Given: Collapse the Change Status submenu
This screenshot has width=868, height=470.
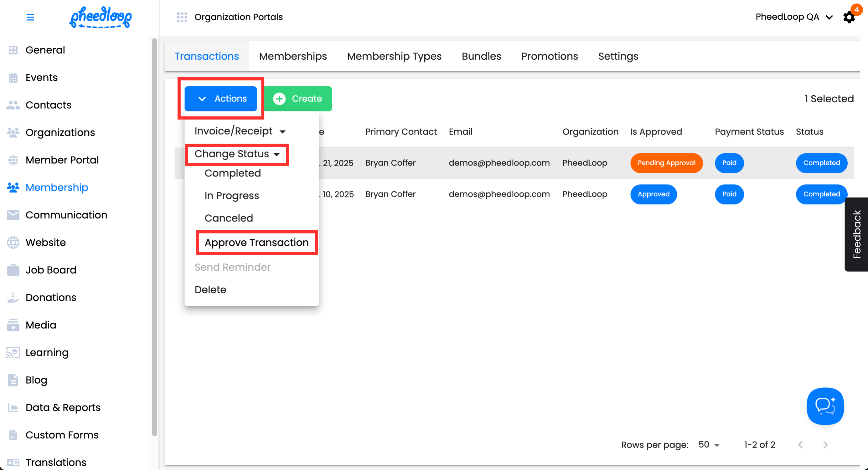Looking at the screenshot, I should tap(237, 154).
